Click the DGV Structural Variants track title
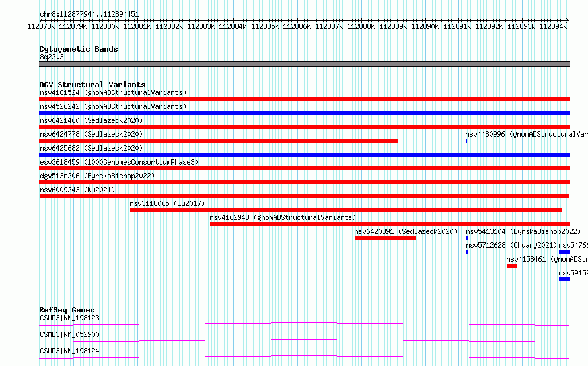 92,85
